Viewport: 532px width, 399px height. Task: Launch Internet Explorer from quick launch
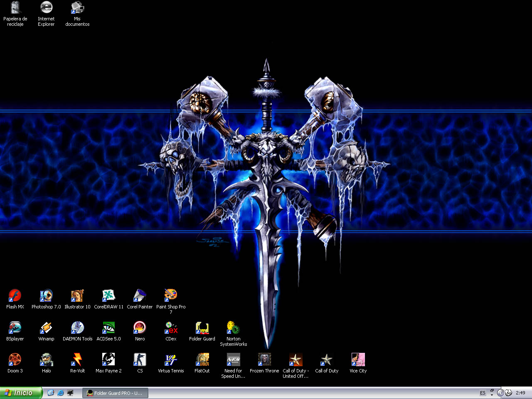(x=61, y=393)
